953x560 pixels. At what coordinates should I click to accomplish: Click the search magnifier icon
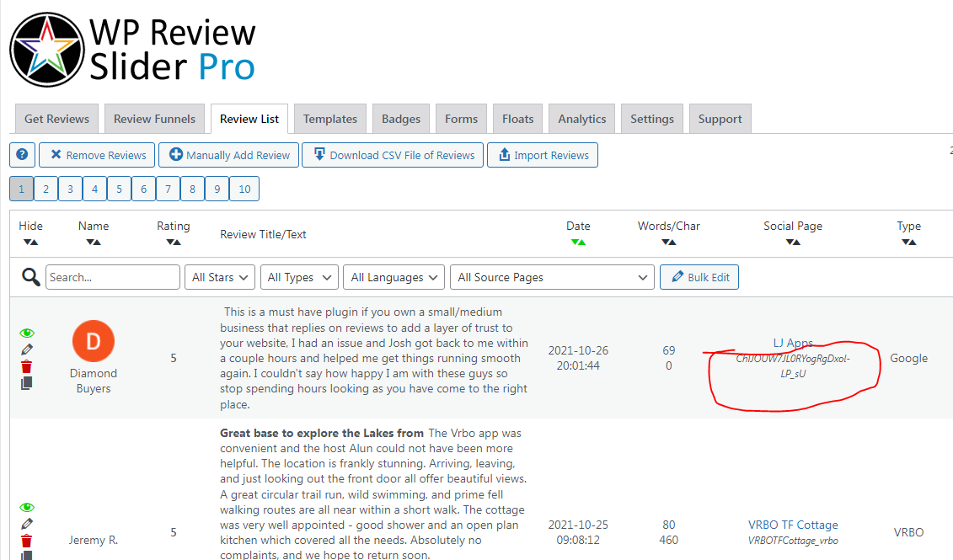(31, 277)
